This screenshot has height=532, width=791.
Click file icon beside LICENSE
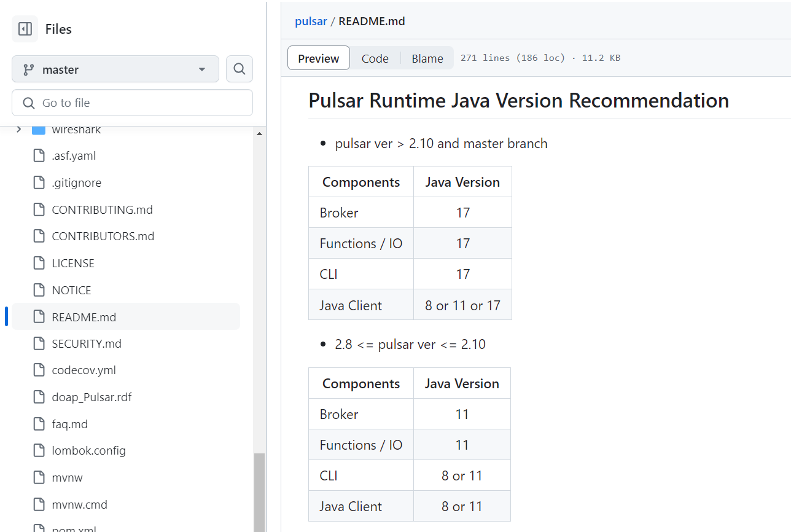39,263
